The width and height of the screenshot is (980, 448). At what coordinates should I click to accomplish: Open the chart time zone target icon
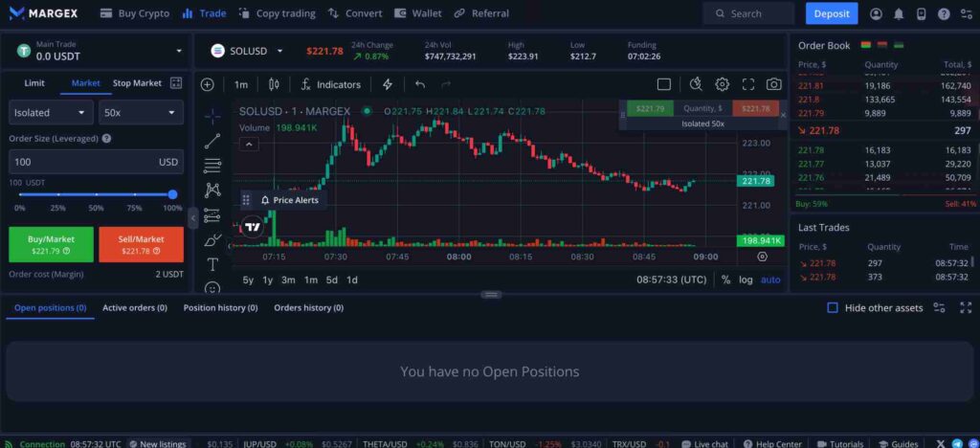point(762,257)
